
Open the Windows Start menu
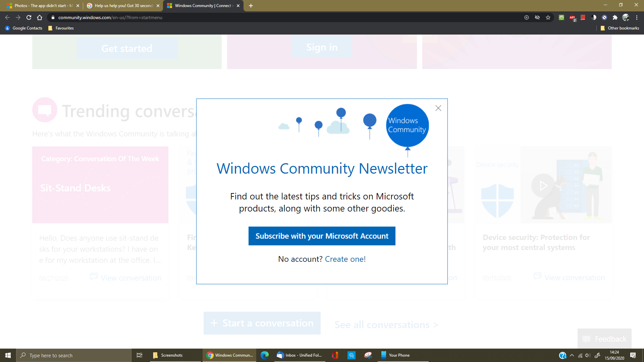tap(8, 355)
